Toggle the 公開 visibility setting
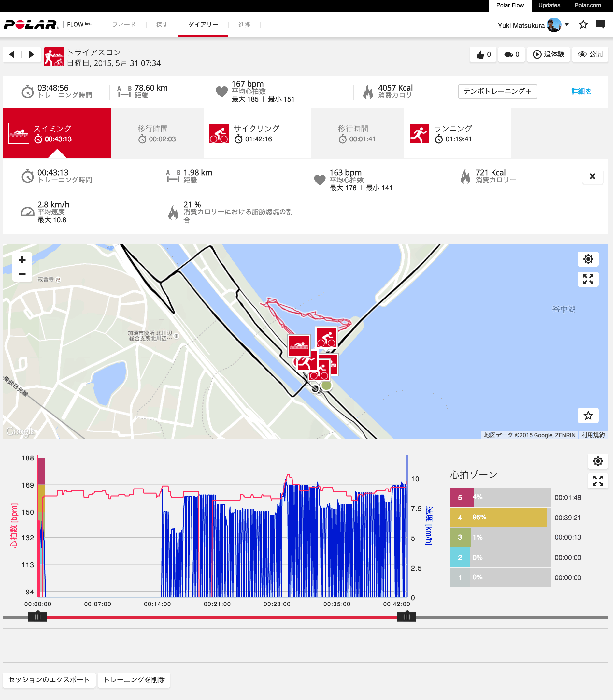The height and width of the screenshot is (700, 613). pyautogui.click(x=590, y=54)
